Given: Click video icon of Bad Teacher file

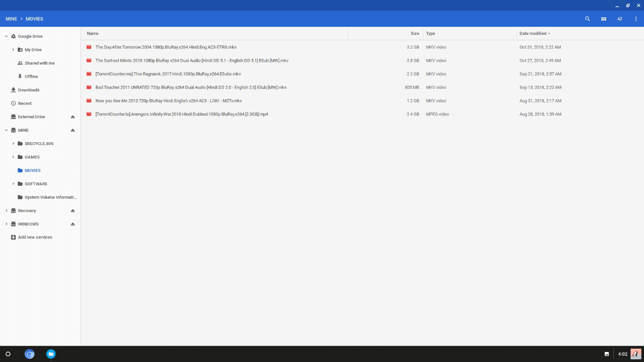Looking at the screenshot, I should pyautogui.click(x=89, y=87).
